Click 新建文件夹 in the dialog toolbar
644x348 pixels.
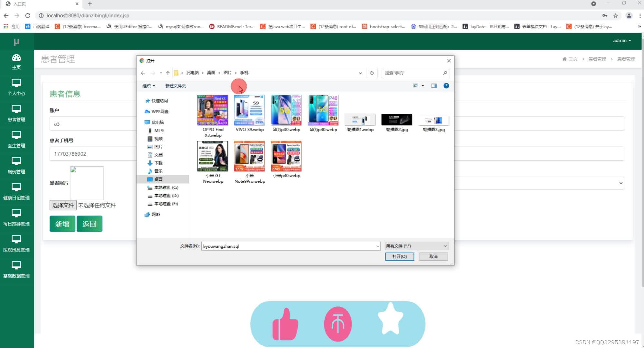coord(175,86)
